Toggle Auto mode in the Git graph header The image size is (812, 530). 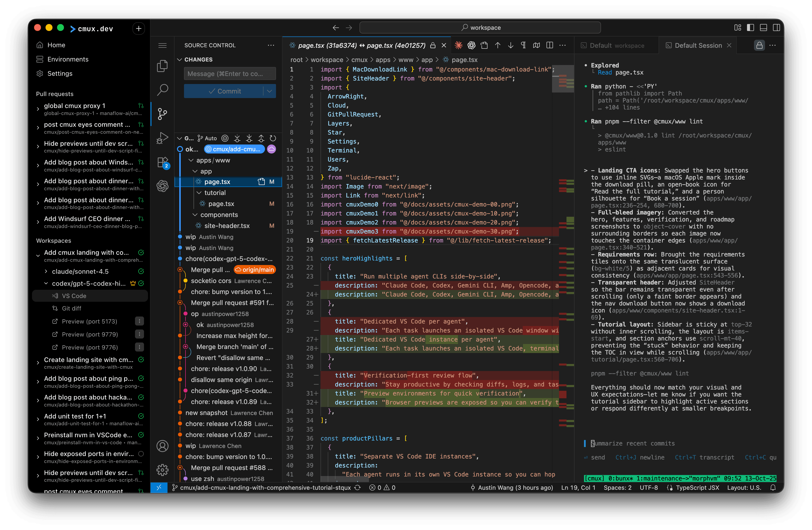click(207, 138)
